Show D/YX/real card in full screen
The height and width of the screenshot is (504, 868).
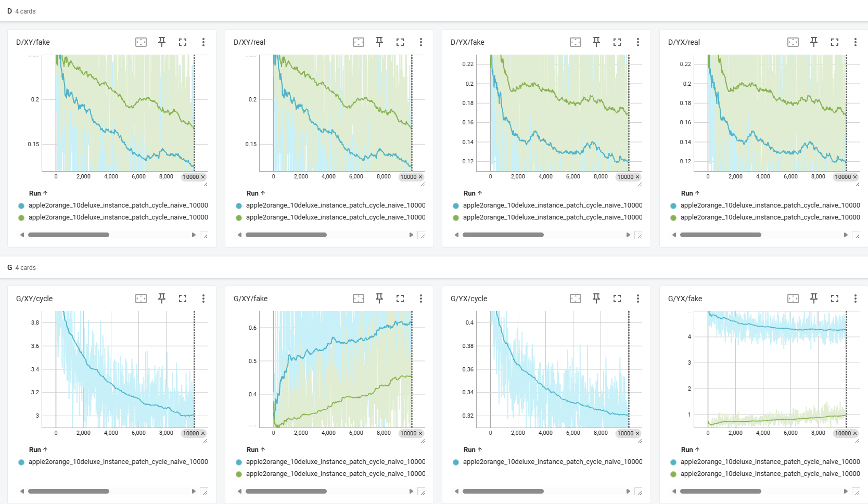tap(835, 42)
